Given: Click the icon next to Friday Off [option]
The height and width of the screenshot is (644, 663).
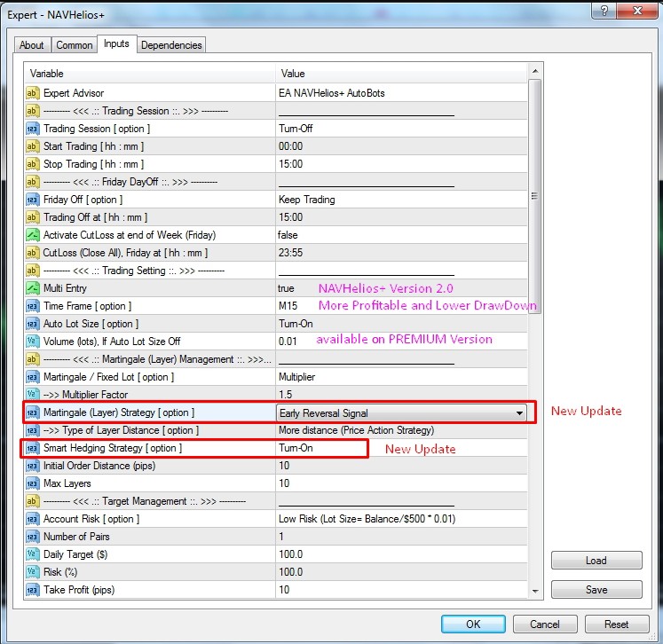Looking at the screenshot, I should click(x=33, y=200).
